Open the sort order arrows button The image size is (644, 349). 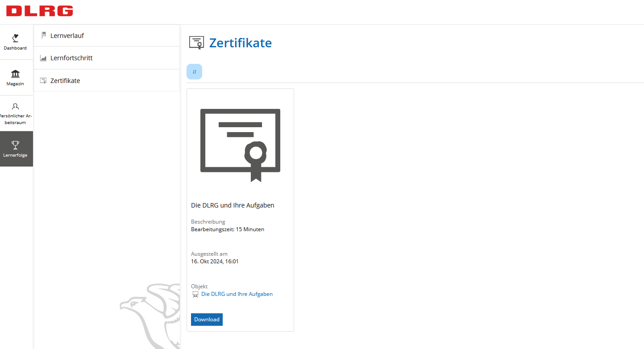tap(194, 72)
